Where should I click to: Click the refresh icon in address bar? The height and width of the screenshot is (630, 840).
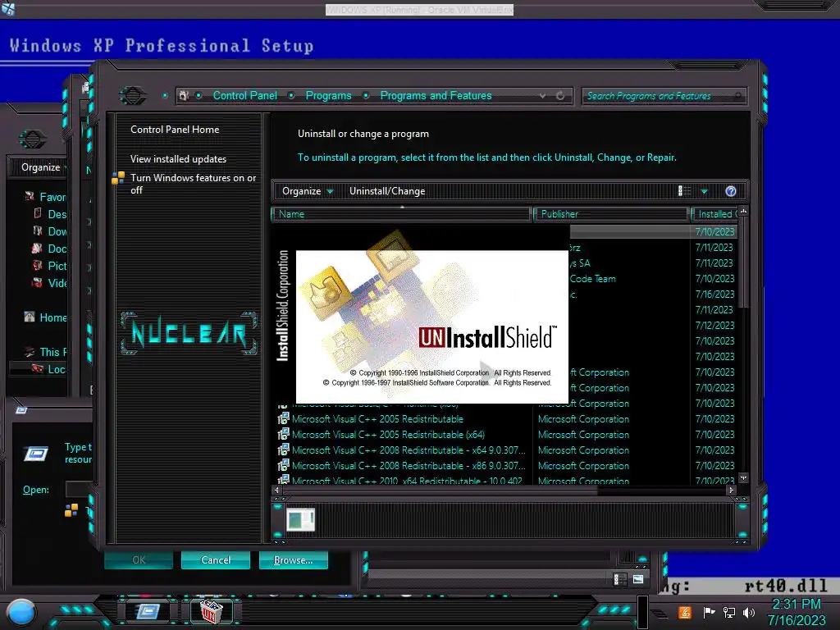coord(560,96)
